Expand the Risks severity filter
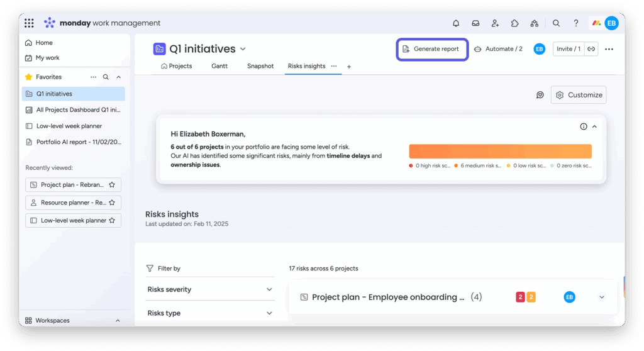 click(x=269, y=289)
